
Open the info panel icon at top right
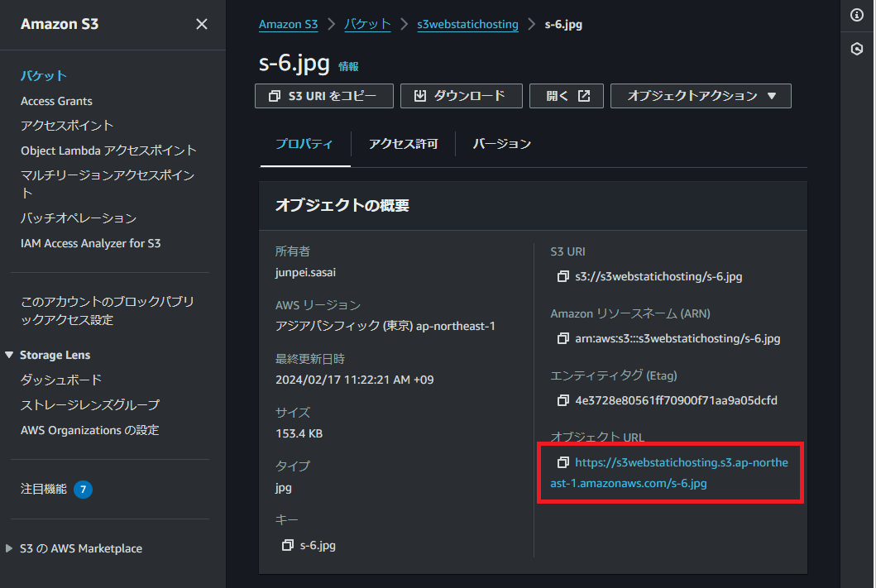coord(858,14)
